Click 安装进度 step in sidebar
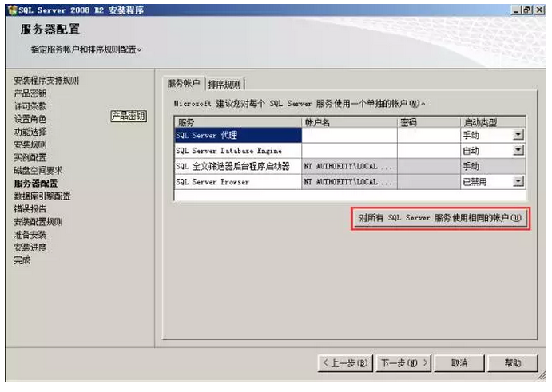Screen dimensions: 552x392 (x=30, y=247)
